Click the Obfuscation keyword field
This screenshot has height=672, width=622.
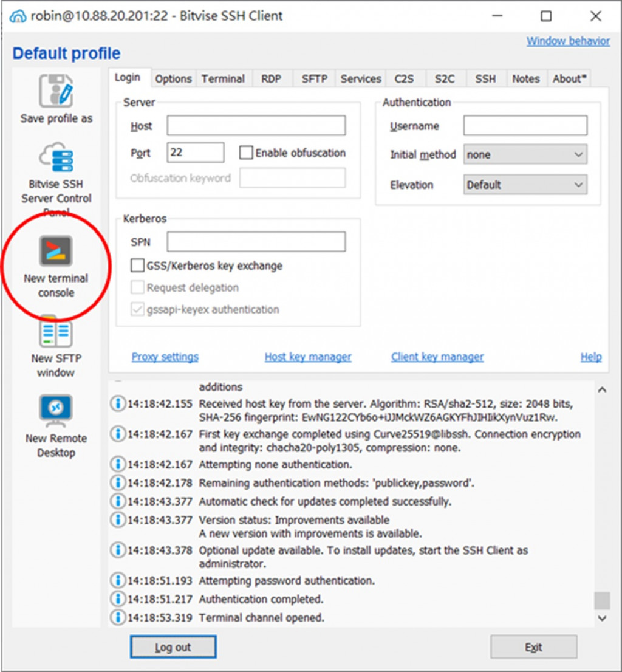(x=293, y=177)
